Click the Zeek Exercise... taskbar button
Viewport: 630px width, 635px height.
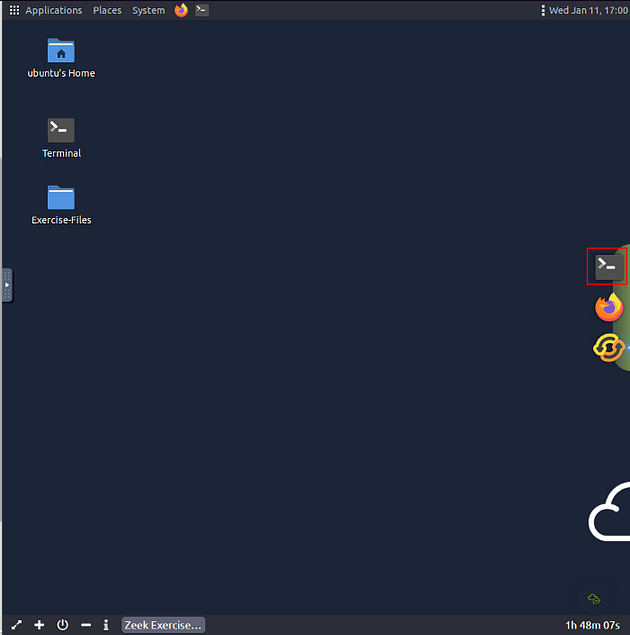click(x=163, y=625)
